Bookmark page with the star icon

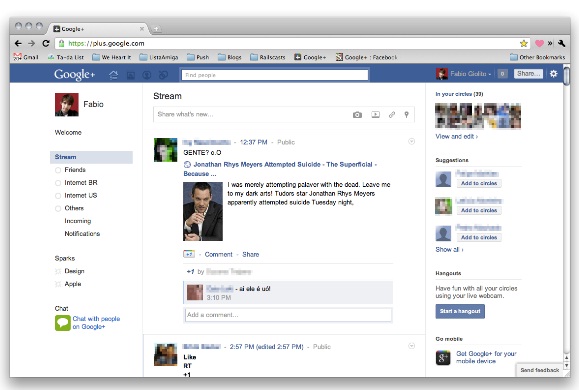pyautogui.click(x=523, y=44)
